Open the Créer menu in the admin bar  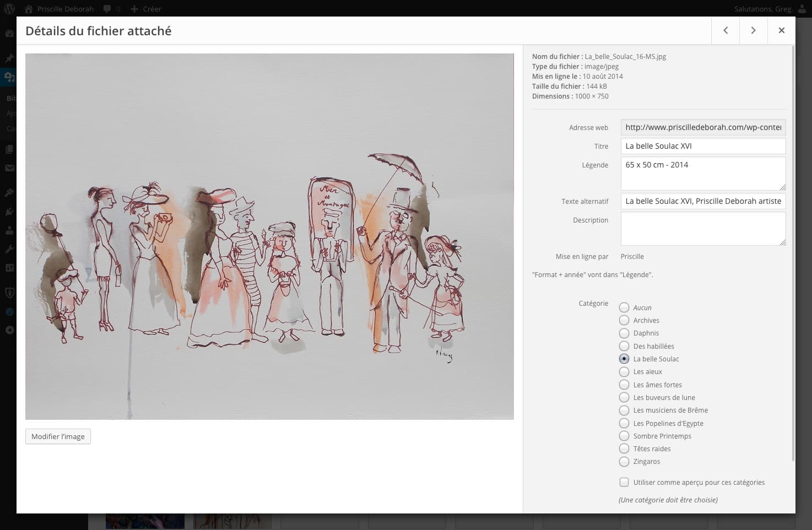point(146,9)
